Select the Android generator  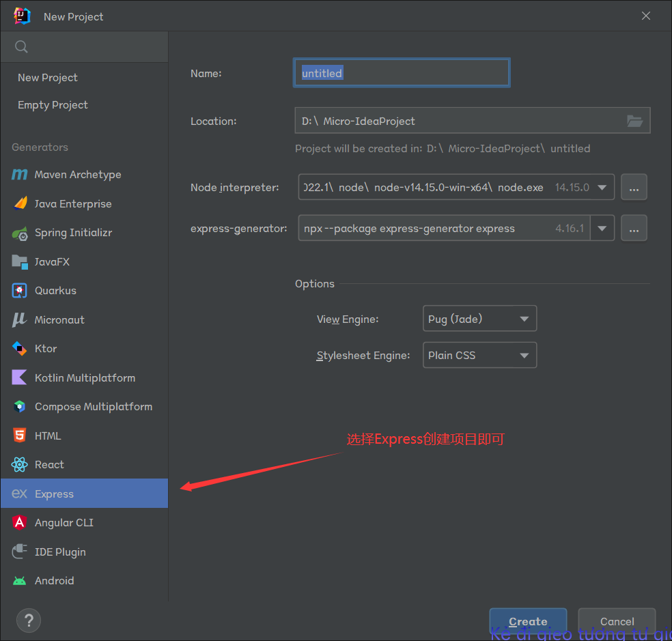coord(84,580)
